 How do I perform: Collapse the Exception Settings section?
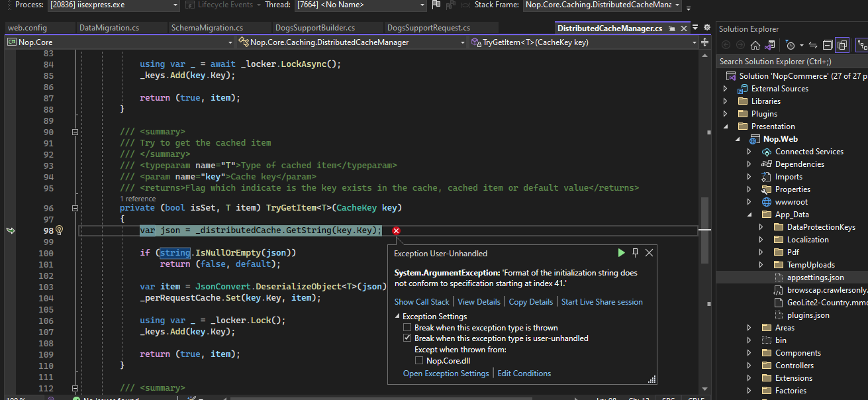[x=398, y=317]
